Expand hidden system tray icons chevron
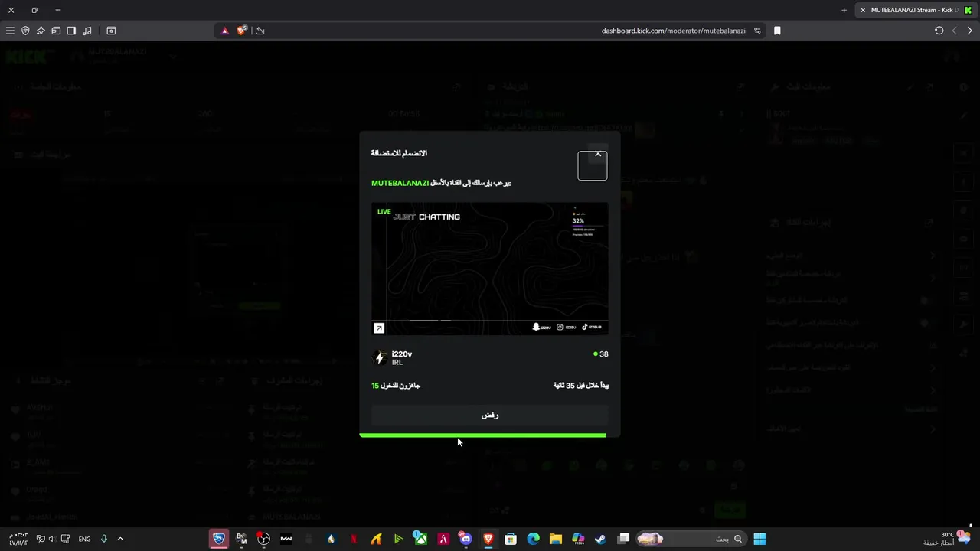Image resolution: width=980 pixels, height=551 pixels. point(120,539)
